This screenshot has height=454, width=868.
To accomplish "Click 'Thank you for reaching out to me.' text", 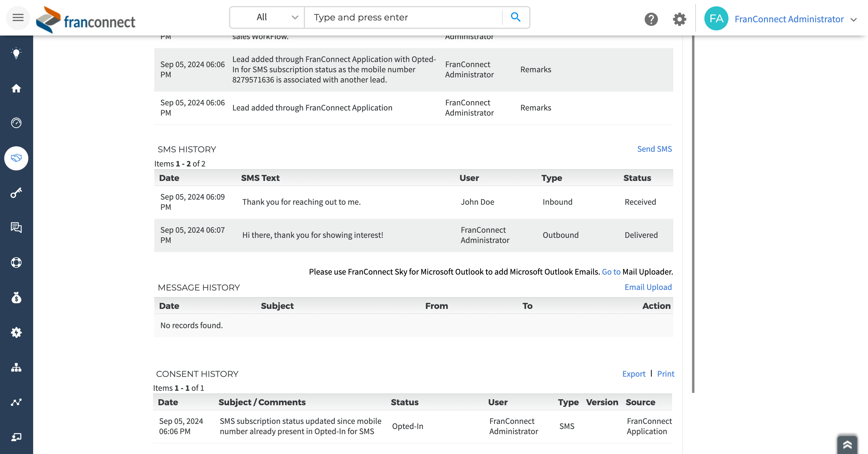I will pyautogui.click(x=301, y=202).
